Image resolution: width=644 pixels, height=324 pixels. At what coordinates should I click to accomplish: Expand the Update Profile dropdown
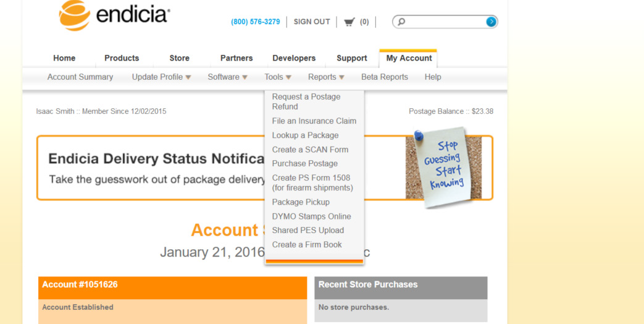tap(161, 77)
